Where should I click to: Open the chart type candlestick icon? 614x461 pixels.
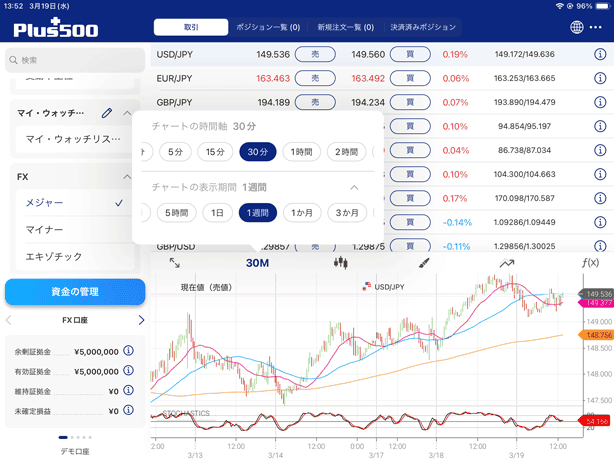pyautogui.click(x=341, y=262)
